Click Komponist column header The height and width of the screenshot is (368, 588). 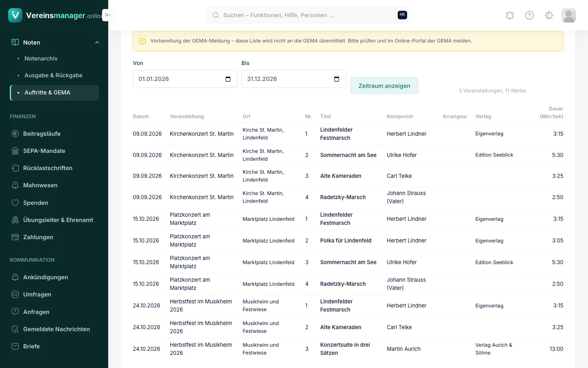point(400,117)
